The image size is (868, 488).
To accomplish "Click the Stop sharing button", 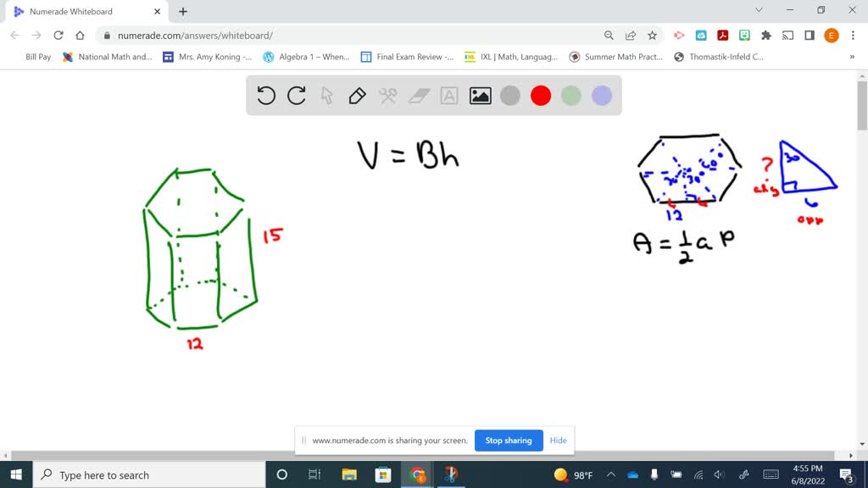I will [509, 441].
